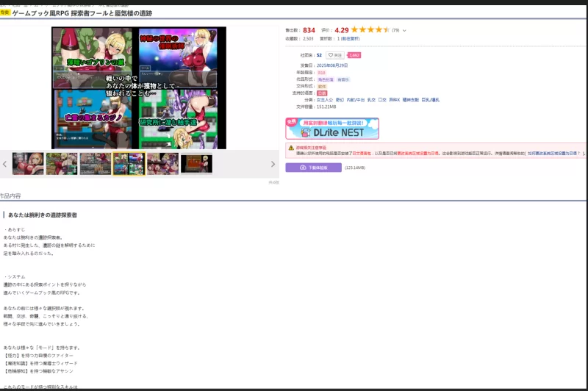Click the large main preview image
Screen dimensions: 588x391
[x=139, y=87]
